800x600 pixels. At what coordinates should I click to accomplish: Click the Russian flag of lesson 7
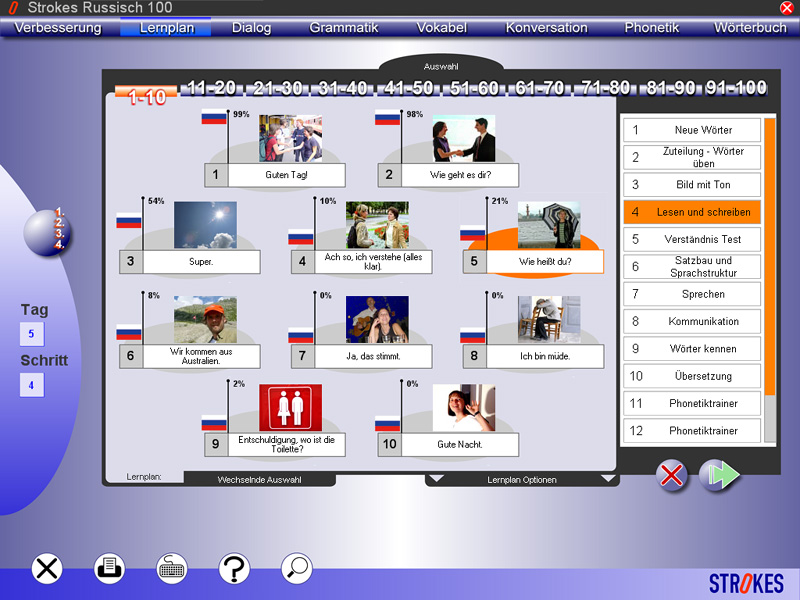click(x=301, y=335)
